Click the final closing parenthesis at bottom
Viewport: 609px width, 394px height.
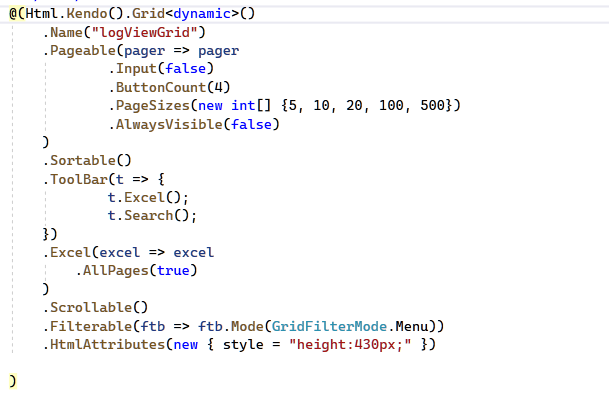click(x=13, y=381)
